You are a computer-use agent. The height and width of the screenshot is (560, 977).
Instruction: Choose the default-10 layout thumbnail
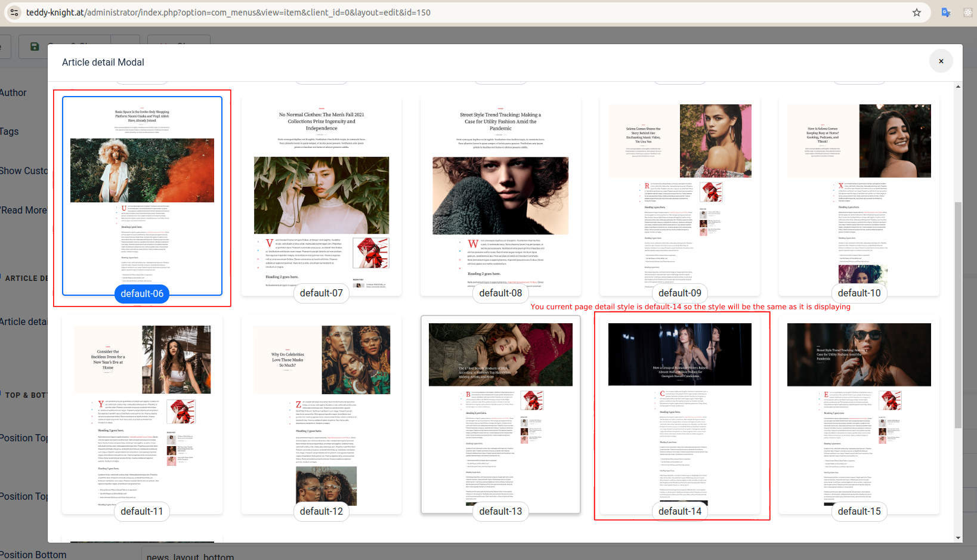tap(859, 196)
